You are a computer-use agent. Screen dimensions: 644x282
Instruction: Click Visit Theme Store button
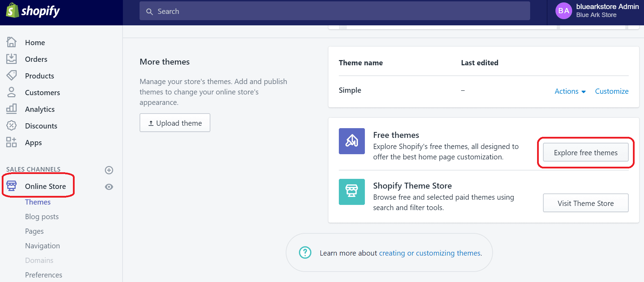(586, 203)
